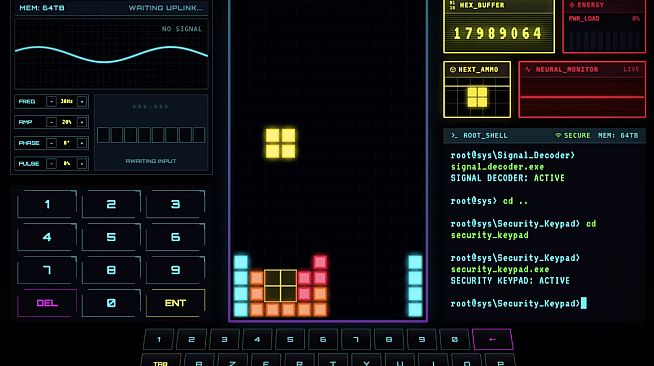The width and height of the screenshot is (654, 366).
Task: Tap keypad button 1
Action: point(47,204)
